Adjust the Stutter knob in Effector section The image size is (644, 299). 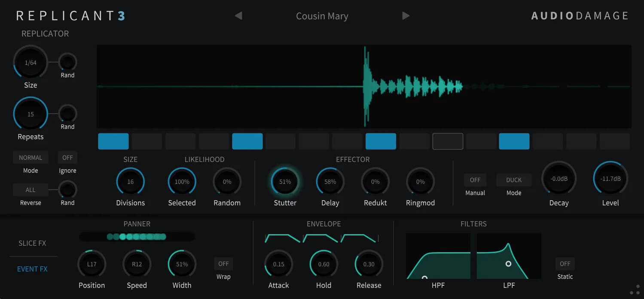pos(285,181)
